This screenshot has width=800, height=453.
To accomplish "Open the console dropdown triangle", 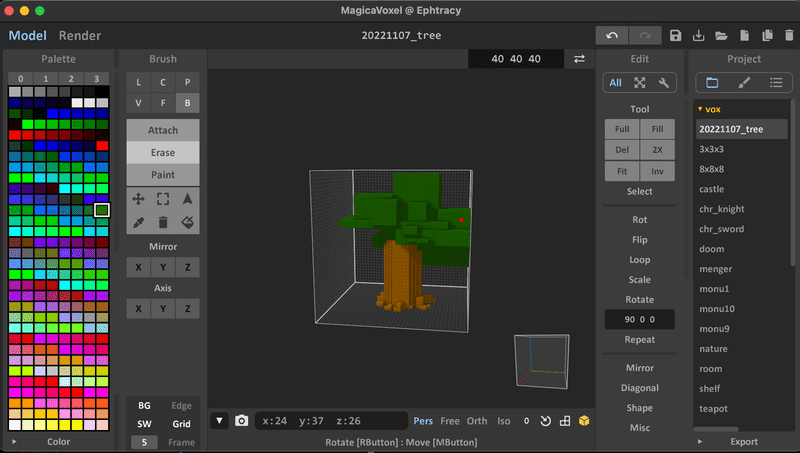I will pos(219,421).
